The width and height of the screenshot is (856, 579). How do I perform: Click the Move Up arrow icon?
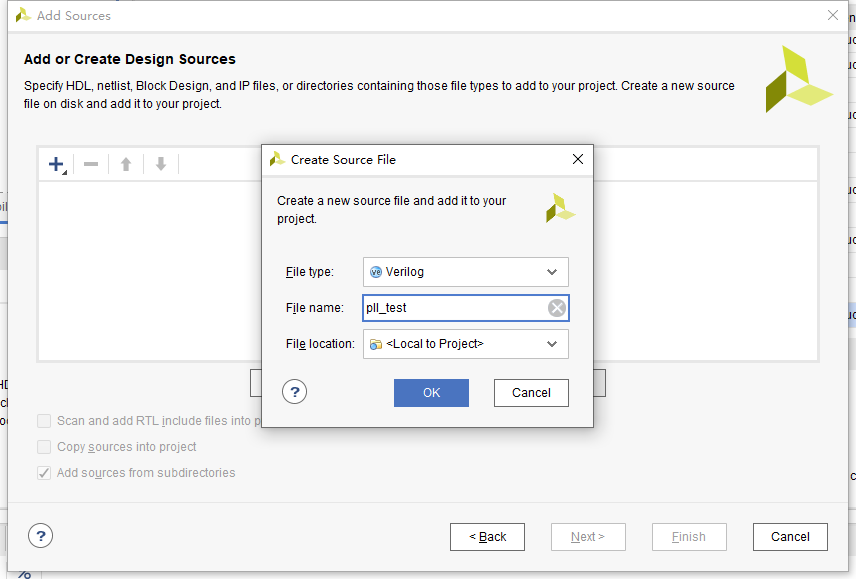coord(126,164)
